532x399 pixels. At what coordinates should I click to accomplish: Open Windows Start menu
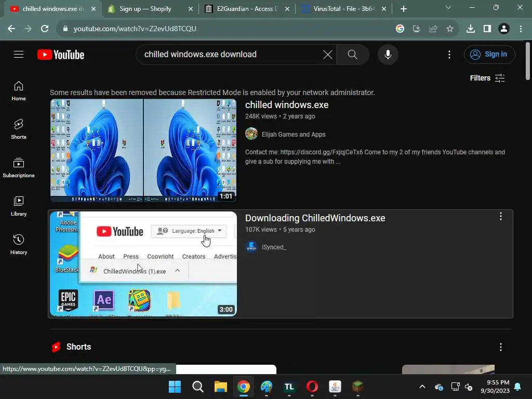pyautogui.click(x=175, y=387)
